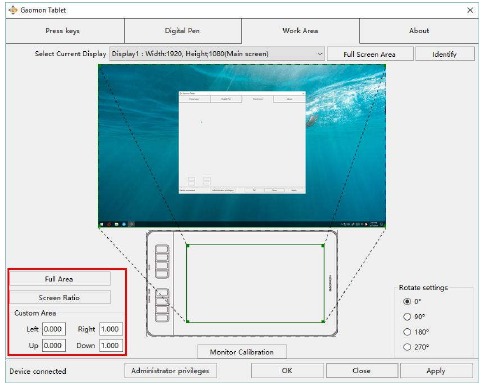486x385 pixels.
Task: Click the bottom-right green handle of tablet area
Action: [323, 321]
